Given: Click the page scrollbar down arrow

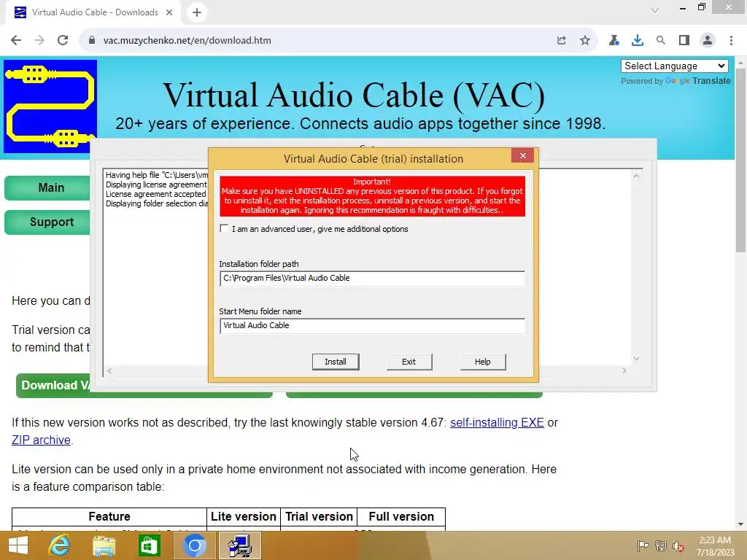Looking at the screenshot, I should [740, 524].
